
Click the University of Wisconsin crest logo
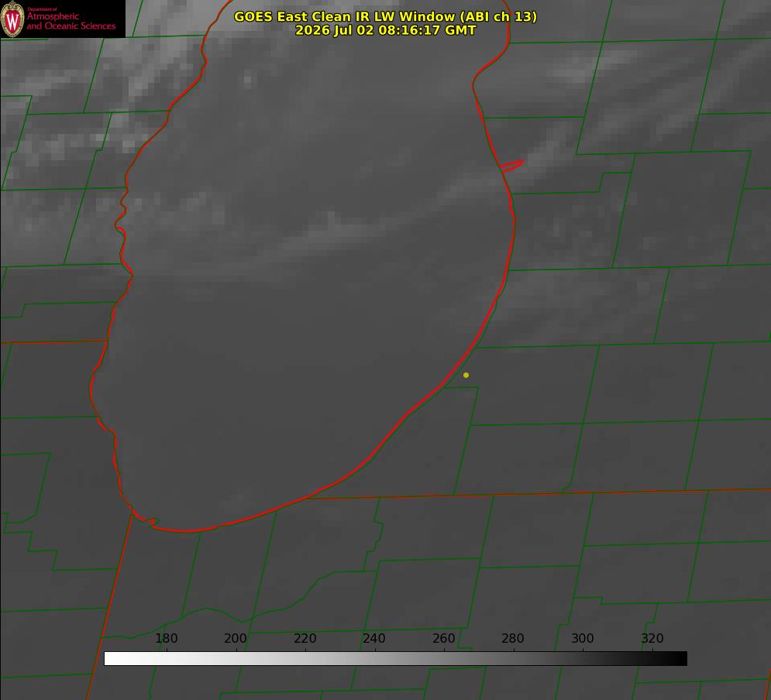click(12, 19)
